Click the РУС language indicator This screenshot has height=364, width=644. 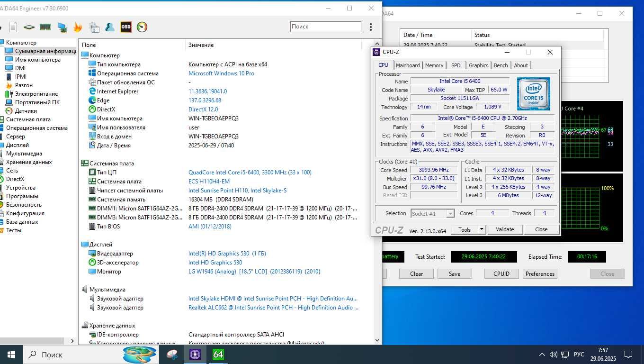pyautogui.click(x=579, y=355)
